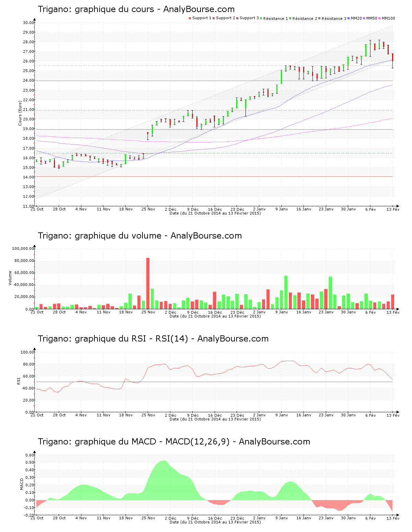The image size is (412, 532).
Task: Select the Résistance 3 legend label
Action: [334, 19]
